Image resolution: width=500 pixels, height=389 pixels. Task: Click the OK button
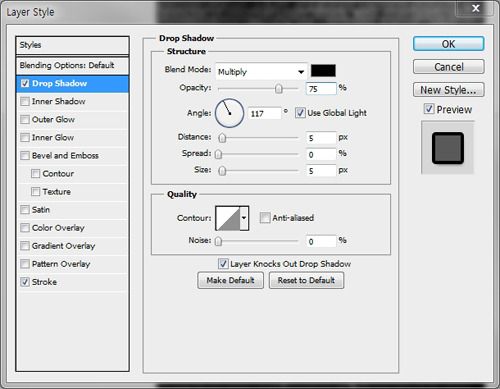pyautogui.click(x=448, y=44)
